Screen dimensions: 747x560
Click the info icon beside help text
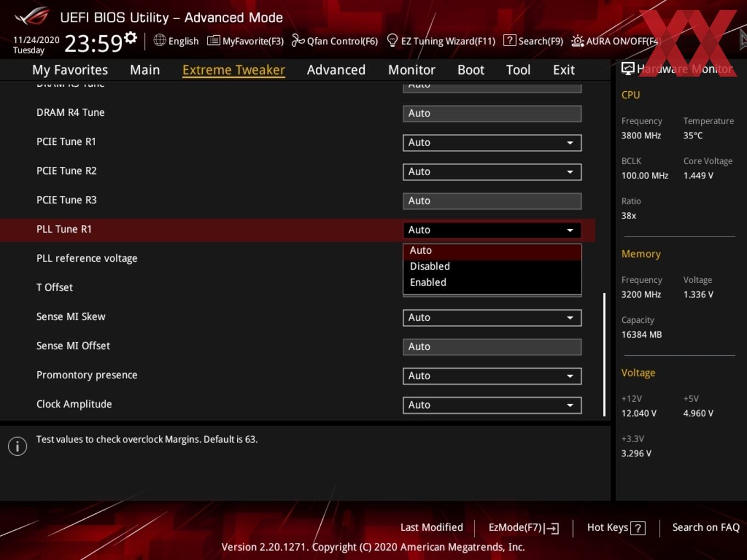tap(18, 446)
